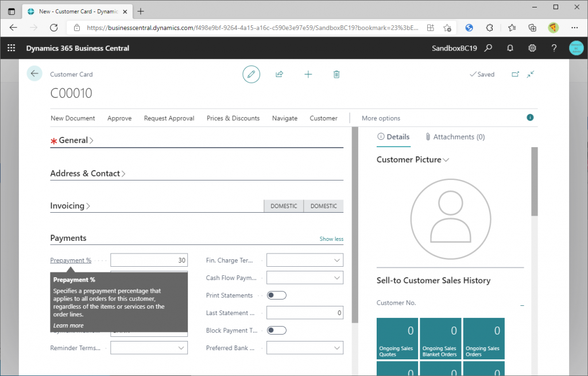This screenshot has width=588, height=376.
Task: Open the Approve menu
Action: point(119,118)
